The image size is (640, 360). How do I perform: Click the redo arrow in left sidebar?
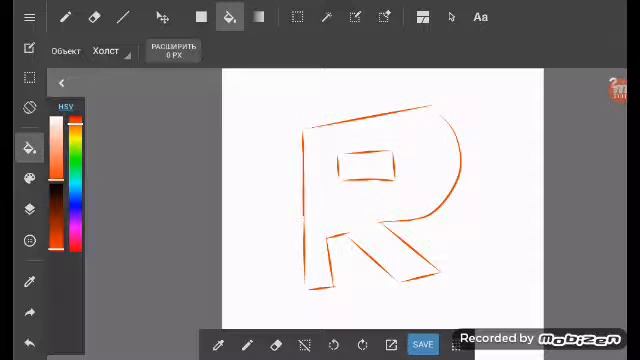pyautogui.click(x=29, y=313)
